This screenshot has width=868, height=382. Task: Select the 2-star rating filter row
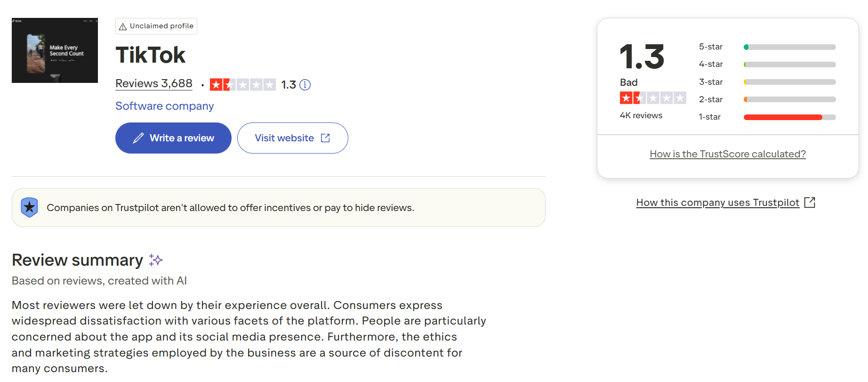(767, 99)
